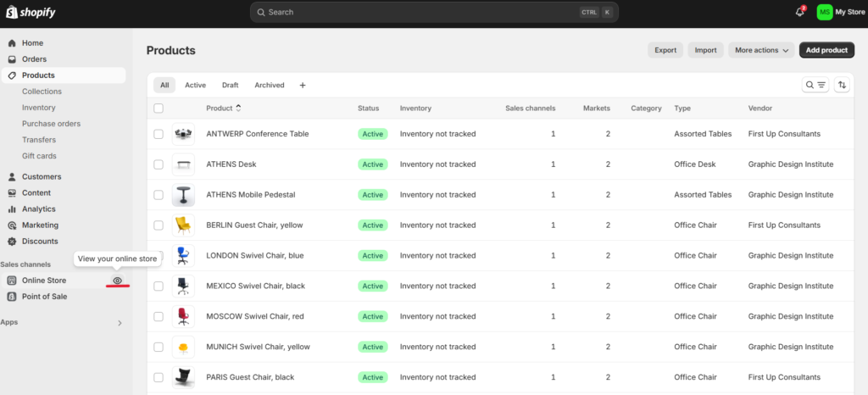
Task: Click in the top Search field
Action: [x=434, y=12]
